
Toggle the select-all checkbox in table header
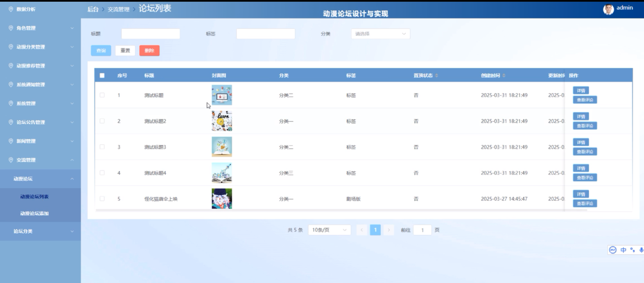[102, 76]
